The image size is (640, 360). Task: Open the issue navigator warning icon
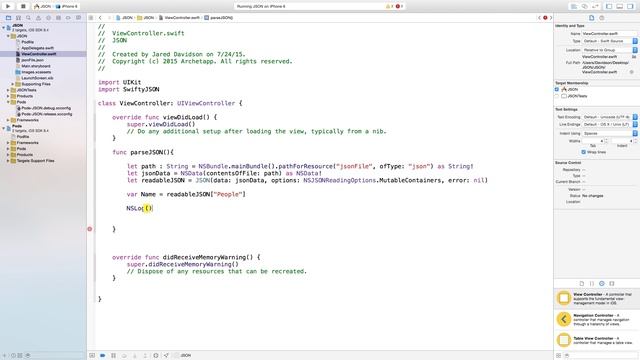(x=38, y=18)
